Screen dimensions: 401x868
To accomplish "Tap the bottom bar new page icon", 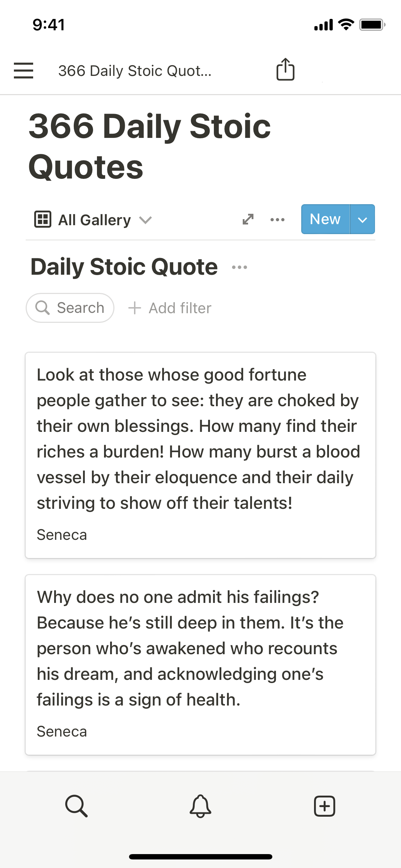I will click(x=324, y=806).
